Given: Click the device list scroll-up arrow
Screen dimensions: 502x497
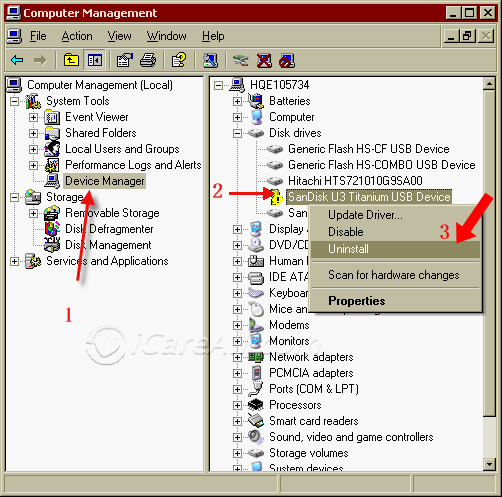Looking at the screenshot, I should tap(489, 84).
